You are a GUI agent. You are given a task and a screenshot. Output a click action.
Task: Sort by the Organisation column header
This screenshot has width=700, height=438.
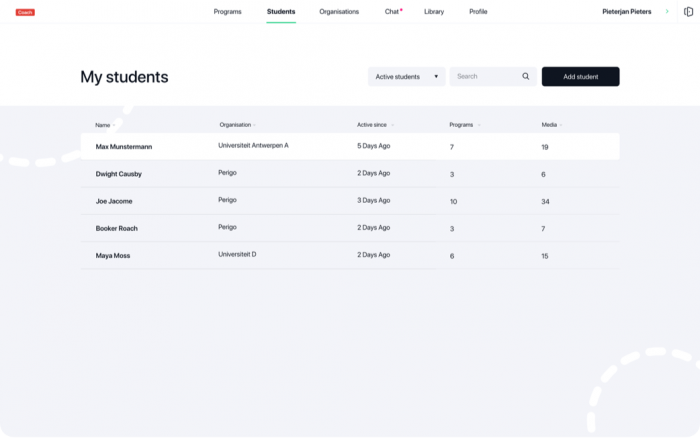pos(237,125)
